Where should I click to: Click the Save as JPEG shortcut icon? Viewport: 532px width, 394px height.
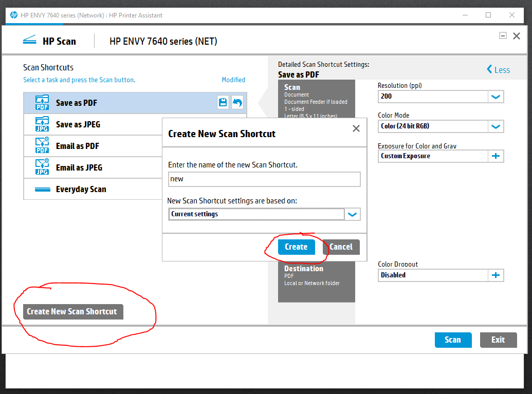[x=42, y=124]
